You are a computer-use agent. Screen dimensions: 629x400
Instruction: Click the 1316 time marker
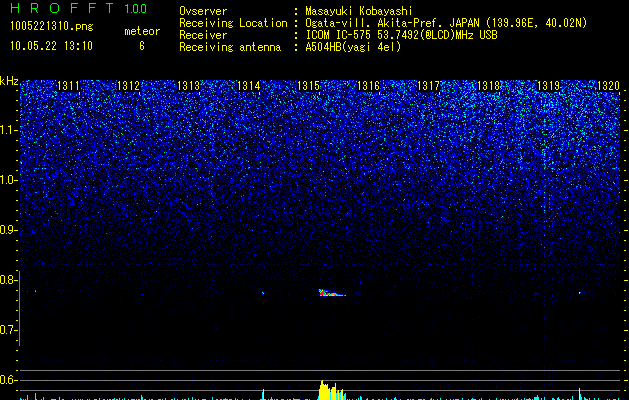point(368,86)
